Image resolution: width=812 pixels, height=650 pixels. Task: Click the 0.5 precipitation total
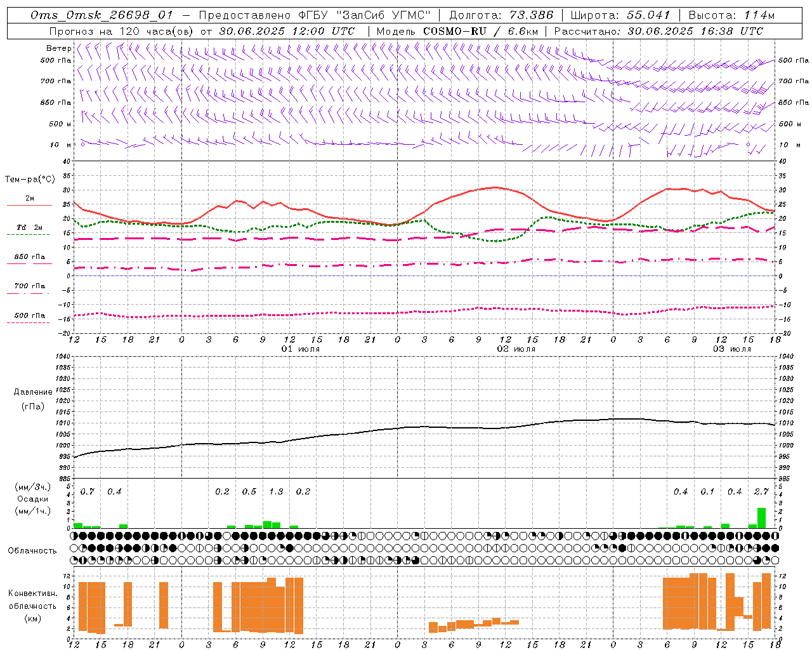(x=249, y=491)
